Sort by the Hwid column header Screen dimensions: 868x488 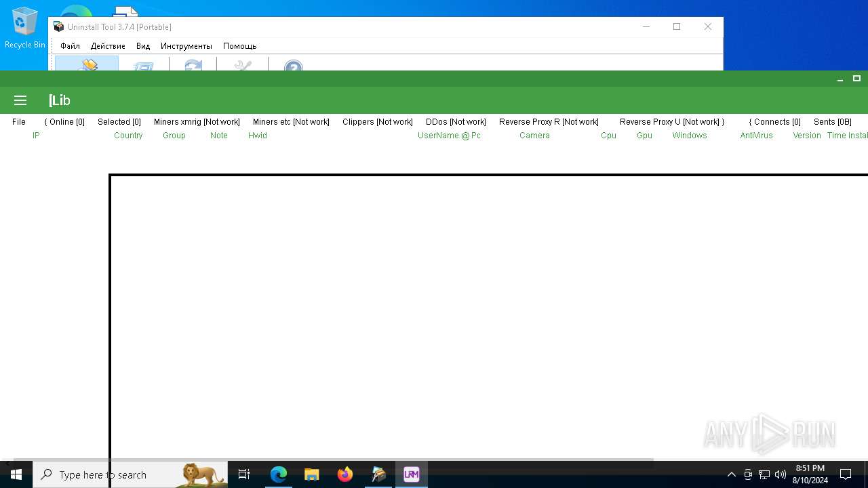(x=258, y=136)
